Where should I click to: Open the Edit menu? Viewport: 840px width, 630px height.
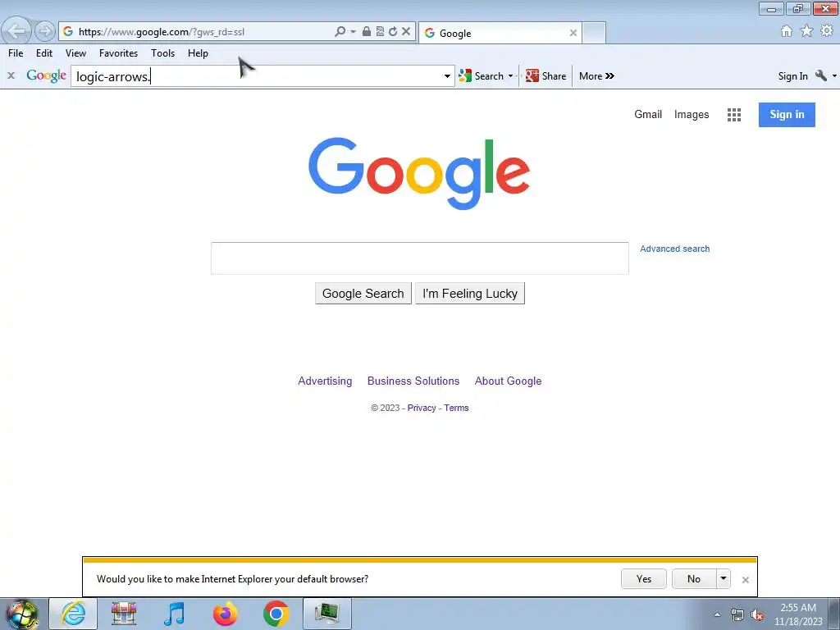tap(44, 53)
